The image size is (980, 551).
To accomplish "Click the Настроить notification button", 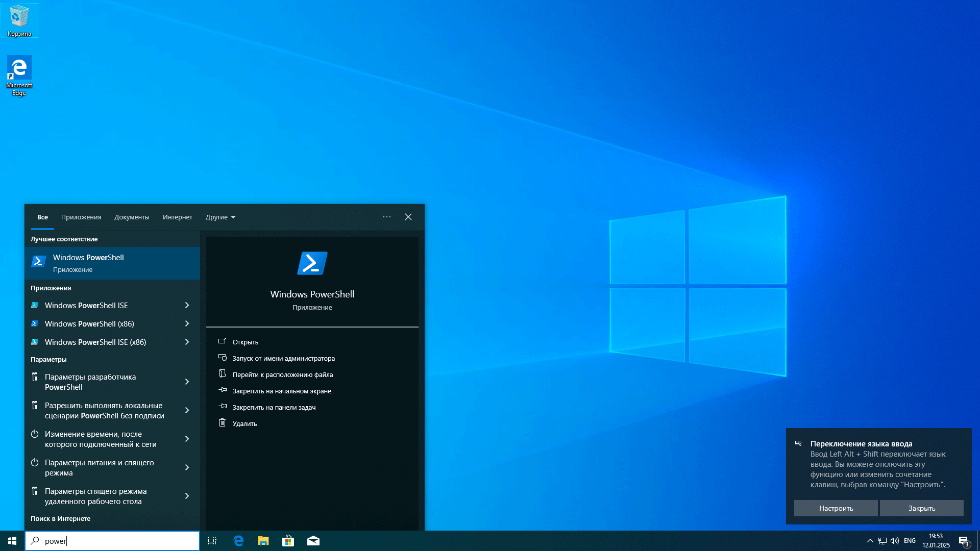I will (x=836, y=508).
